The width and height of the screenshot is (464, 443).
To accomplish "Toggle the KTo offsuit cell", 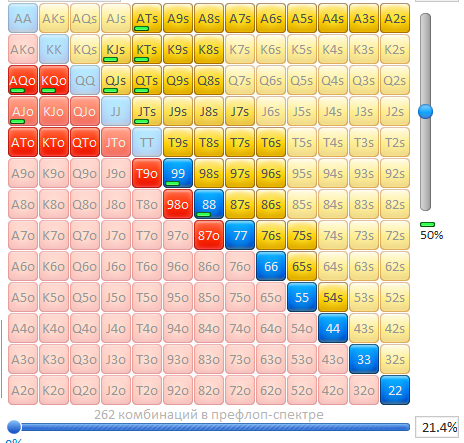I will coord(54,142).
